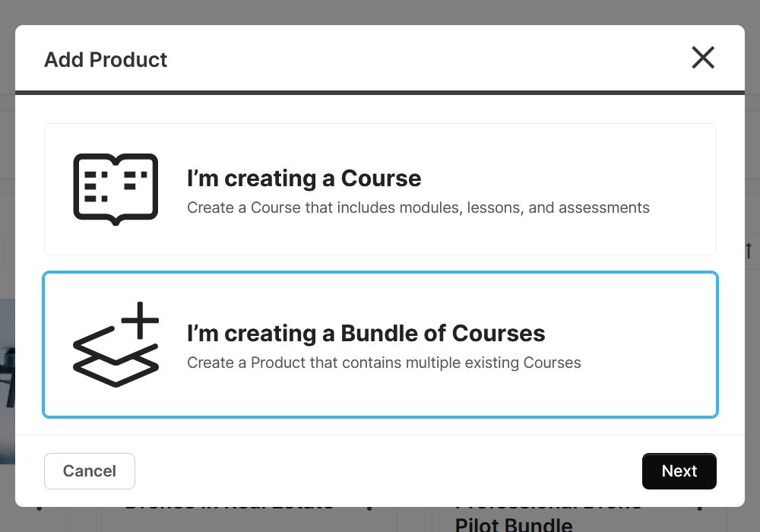Screen dimensions: 760x532
Task: Click the product thumbnail at the left edge
Action: point(7,380)
